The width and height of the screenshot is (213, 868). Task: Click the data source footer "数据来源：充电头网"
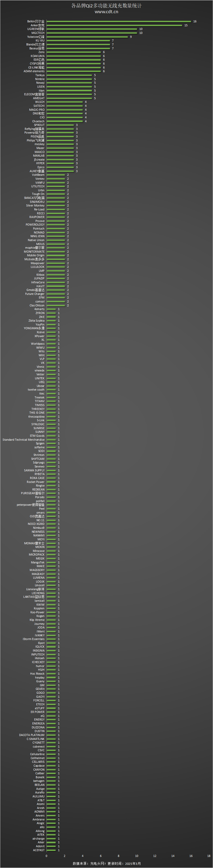(x=89, y=864)
